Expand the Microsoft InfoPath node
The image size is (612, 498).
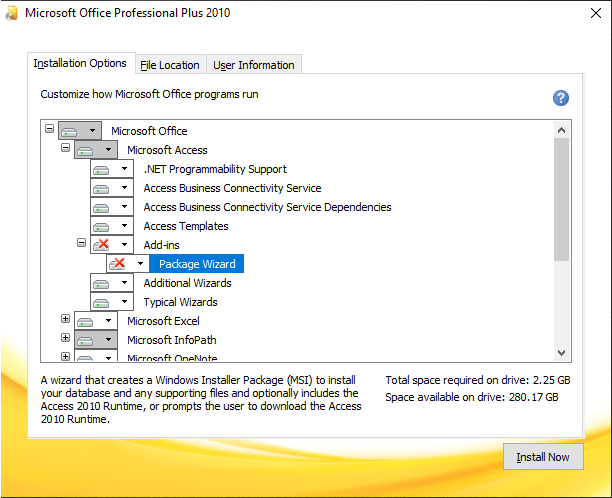pos(65,338)
